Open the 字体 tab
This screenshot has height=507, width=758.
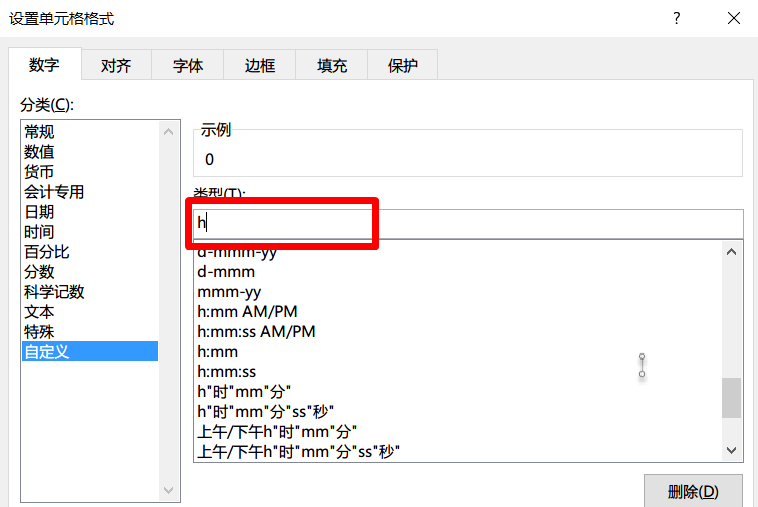[x=188, y=65]
